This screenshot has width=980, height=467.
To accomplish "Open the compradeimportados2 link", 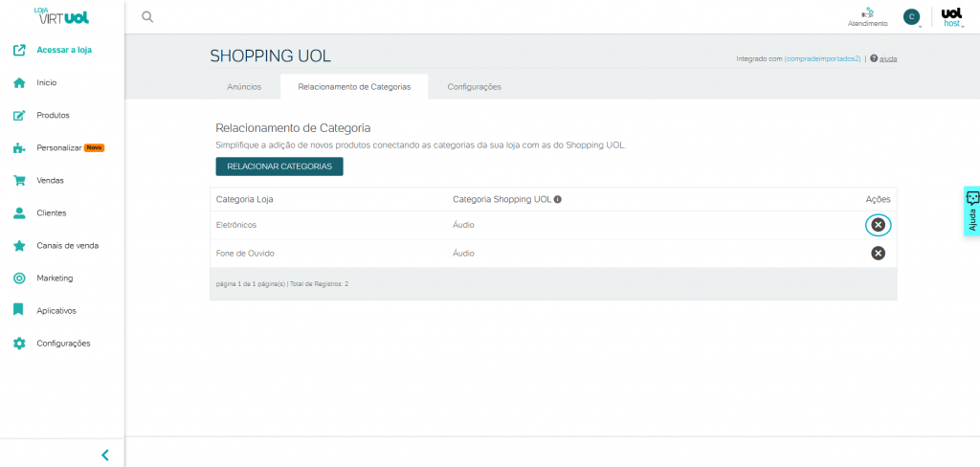I will (x=823, y=58).
